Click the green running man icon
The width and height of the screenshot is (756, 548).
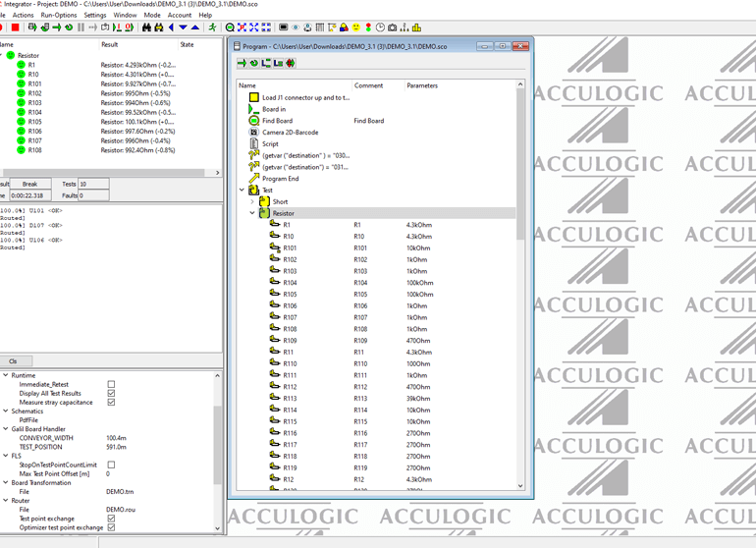(x=212, y=27)
